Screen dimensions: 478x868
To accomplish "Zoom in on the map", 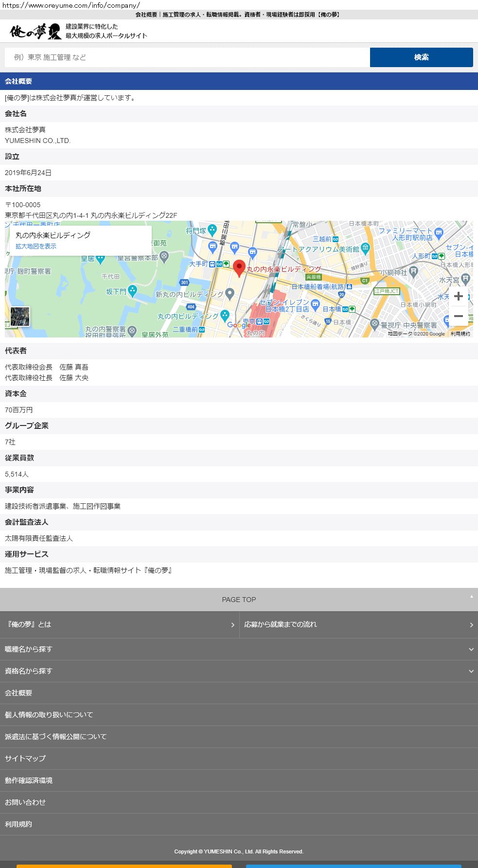I will [x=458, y=296].
